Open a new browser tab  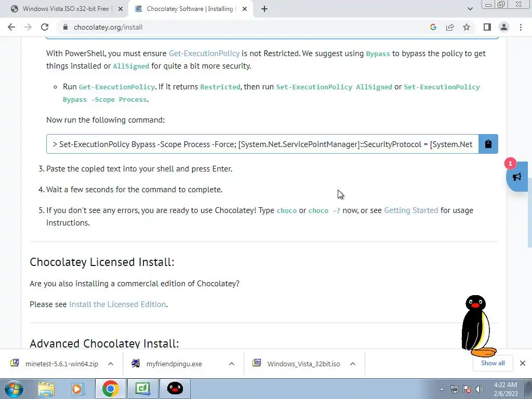point(264,9)
